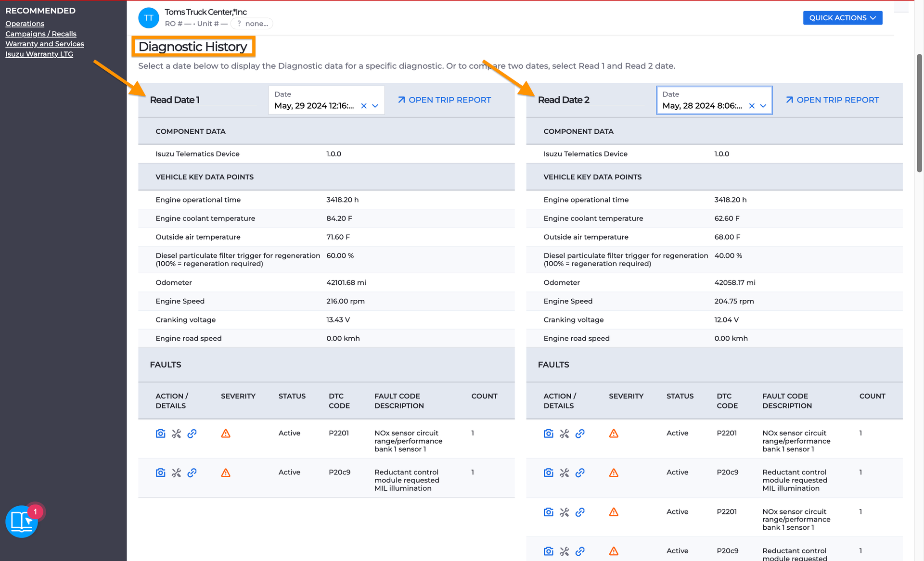
Task: Click severity warning icon for P20c9 under Read Date 1
Action: click(226, 473)
